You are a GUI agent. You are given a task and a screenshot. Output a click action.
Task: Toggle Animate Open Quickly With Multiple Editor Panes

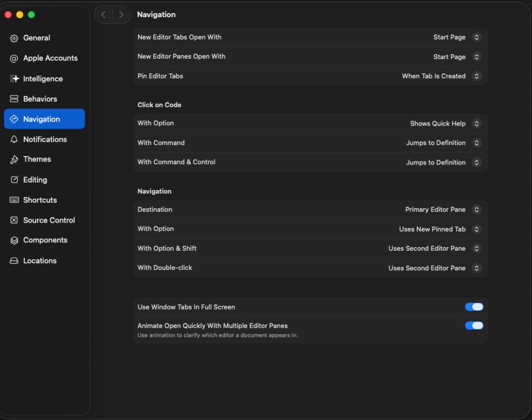coord(474,326)
